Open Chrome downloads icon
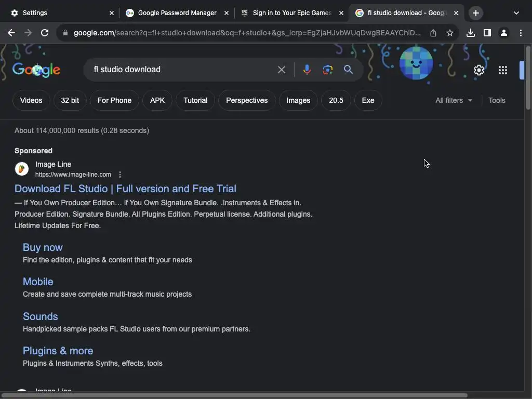The width and height of the screenshot is (532, 399). point(471,33)
